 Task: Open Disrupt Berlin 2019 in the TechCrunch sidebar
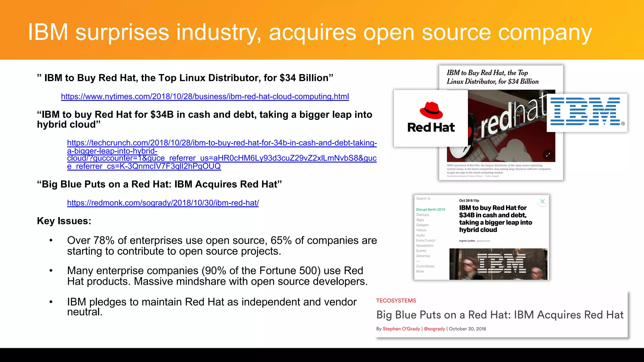coord(430,210)
